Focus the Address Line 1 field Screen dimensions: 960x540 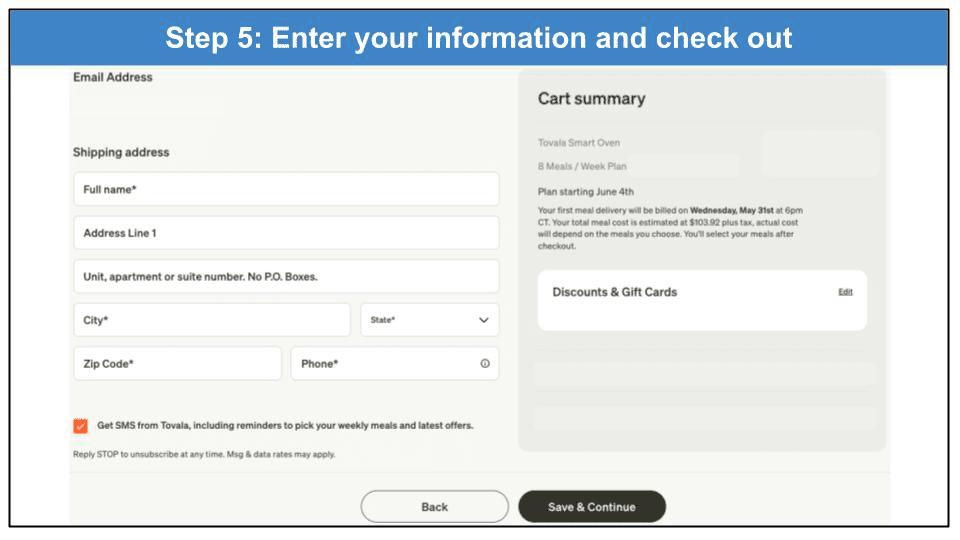pyautogui.click(x=285, y=233)
